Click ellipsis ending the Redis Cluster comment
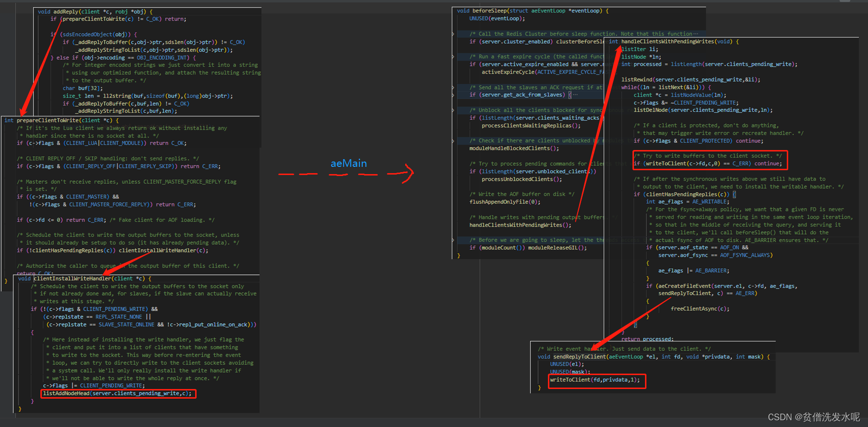Image resolution: width=868 pixels, height=427 pixels. coord(696,34)
